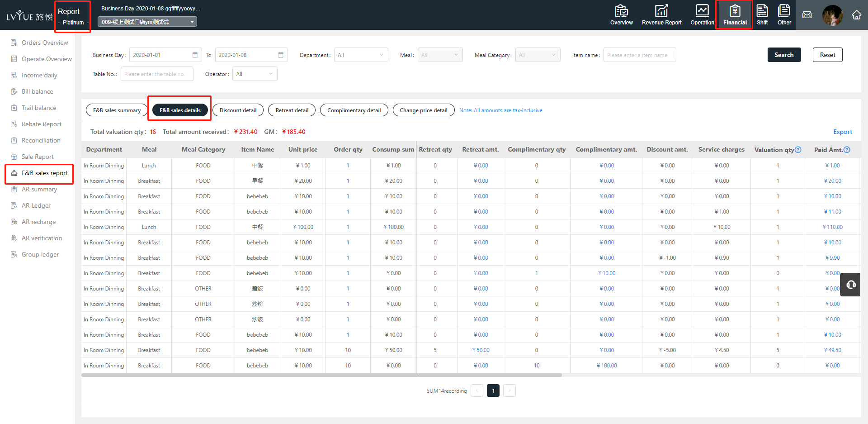Switch to Change price detail tab
The width and height of the screenshot is (868, 424).
click(424, 110)
